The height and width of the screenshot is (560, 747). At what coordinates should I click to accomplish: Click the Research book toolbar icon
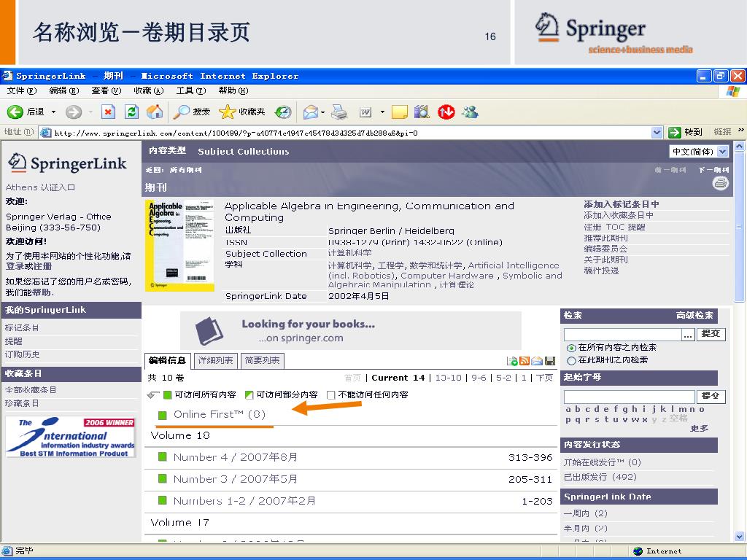422,112
